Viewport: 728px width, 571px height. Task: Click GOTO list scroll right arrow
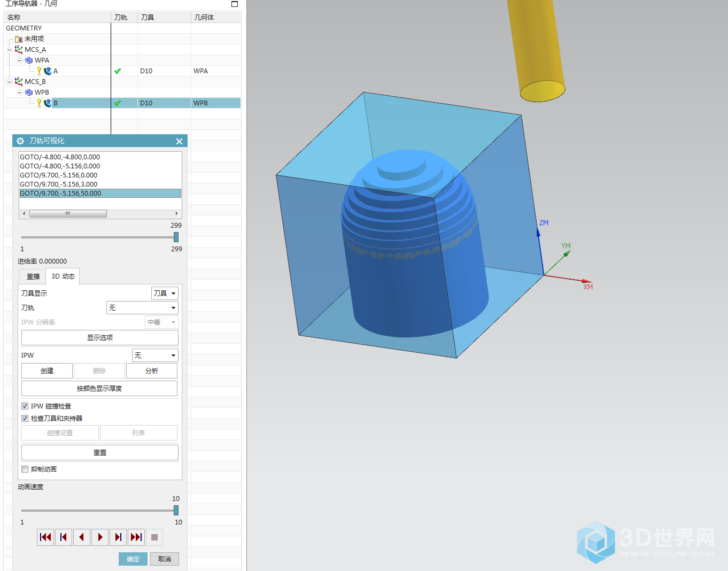177,213
